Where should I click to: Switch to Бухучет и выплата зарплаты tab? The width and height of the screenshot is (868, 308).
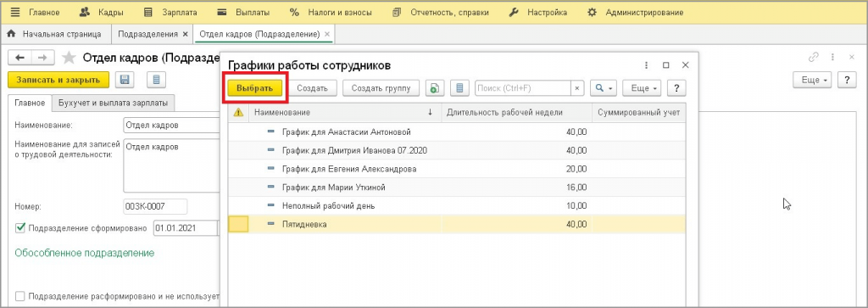(114, 103)
